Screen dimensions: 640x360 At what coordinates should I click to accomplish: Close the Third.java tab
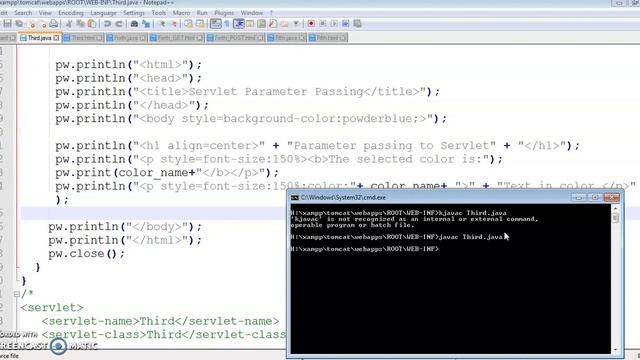pyautogui.click(x=56, y=38)
